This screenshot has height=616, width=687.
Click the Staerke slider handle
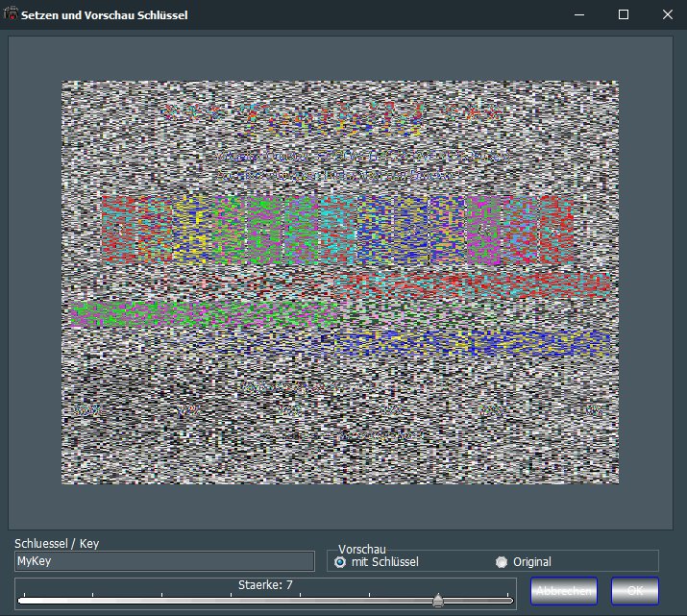coord(438,600)
